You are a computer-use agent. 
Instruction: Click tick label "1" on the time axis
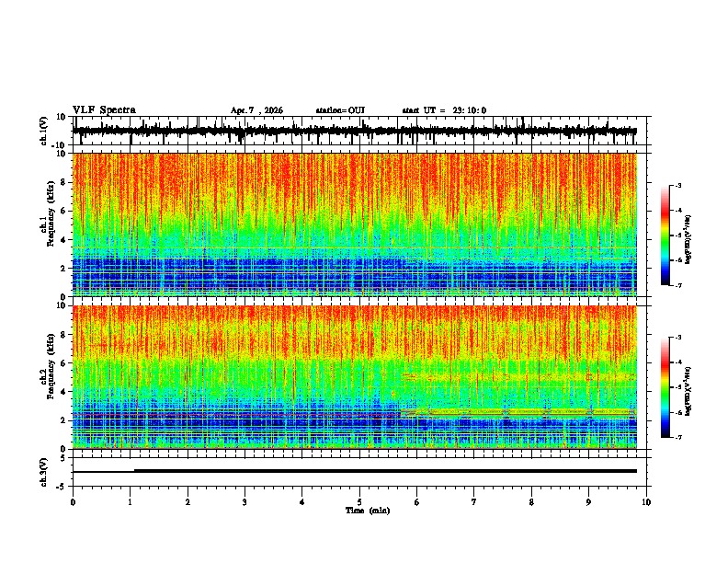point(130,502)
